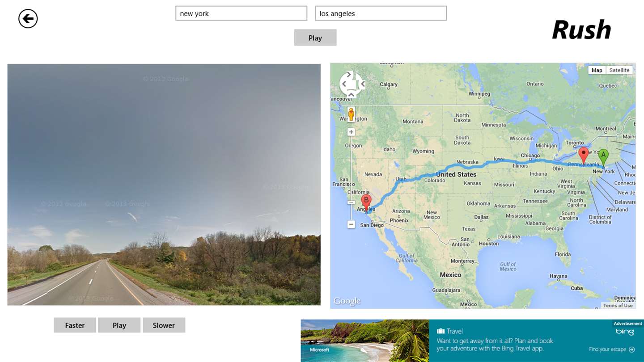The height and width of the screenshot is (362, 644).
Task: Pan the map down with the arrow
Action: click(x=351, y=95)
